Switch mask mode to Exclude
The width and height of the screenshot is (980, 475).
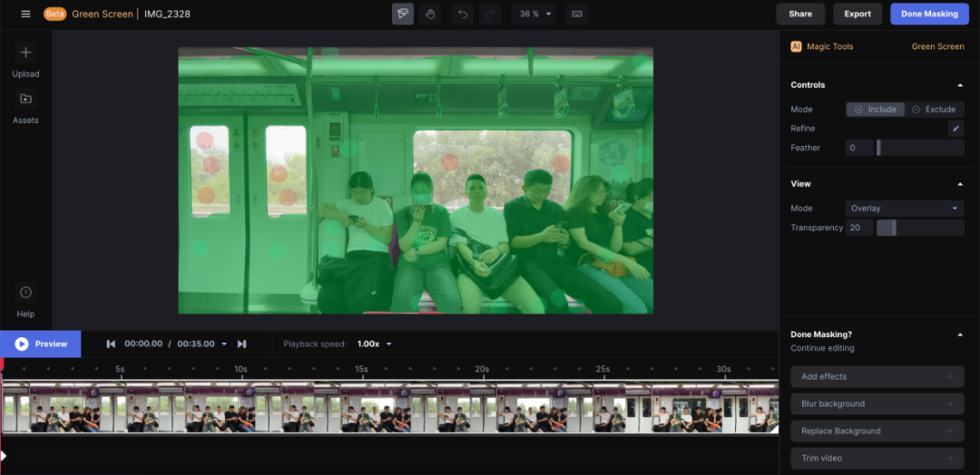tap(934, 109)
